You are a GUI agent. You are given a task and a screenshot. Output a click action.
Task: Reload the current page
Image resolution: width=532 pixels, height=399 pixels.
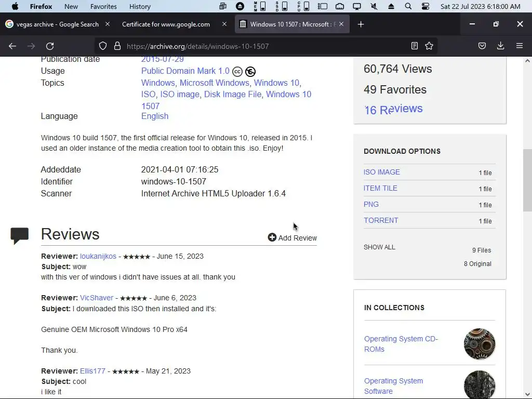click(x=50, y=46)
